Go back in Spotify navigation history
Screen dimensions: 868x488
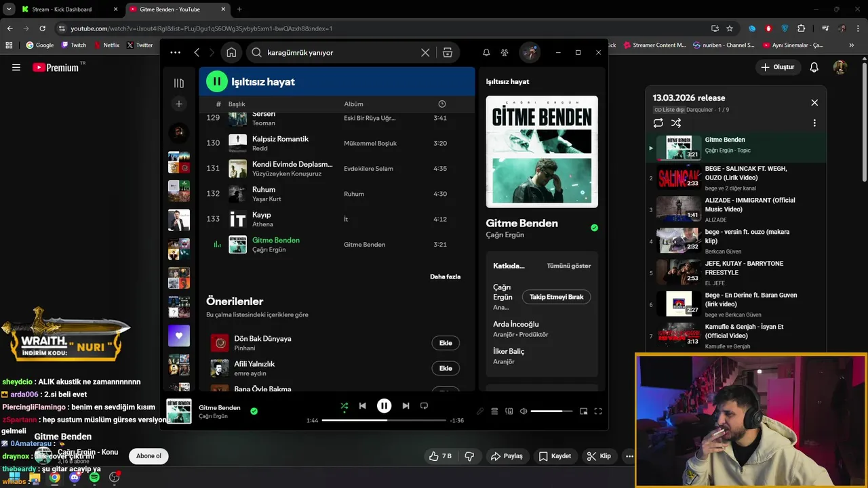(197, 52)
